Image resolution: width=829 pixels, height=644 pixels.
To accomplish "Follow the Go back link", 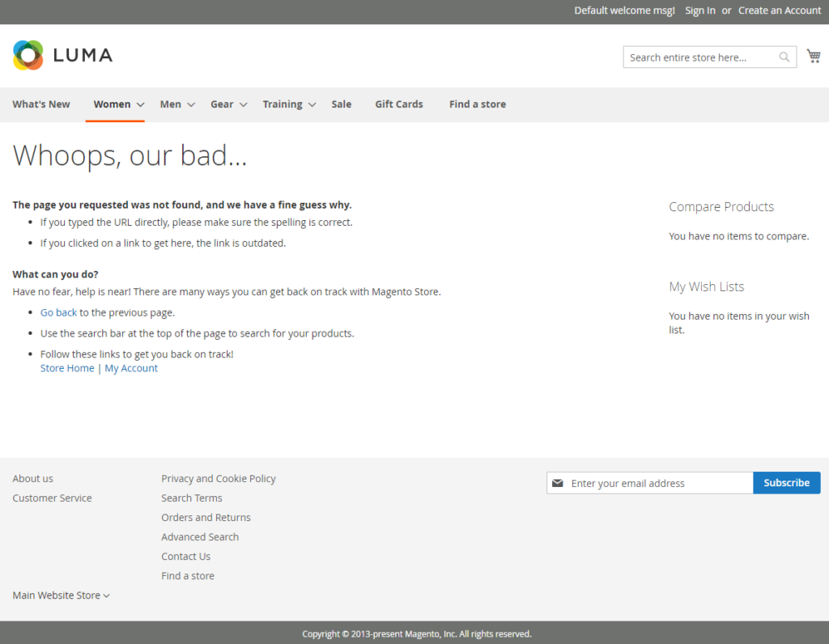I will pos(58,312).
